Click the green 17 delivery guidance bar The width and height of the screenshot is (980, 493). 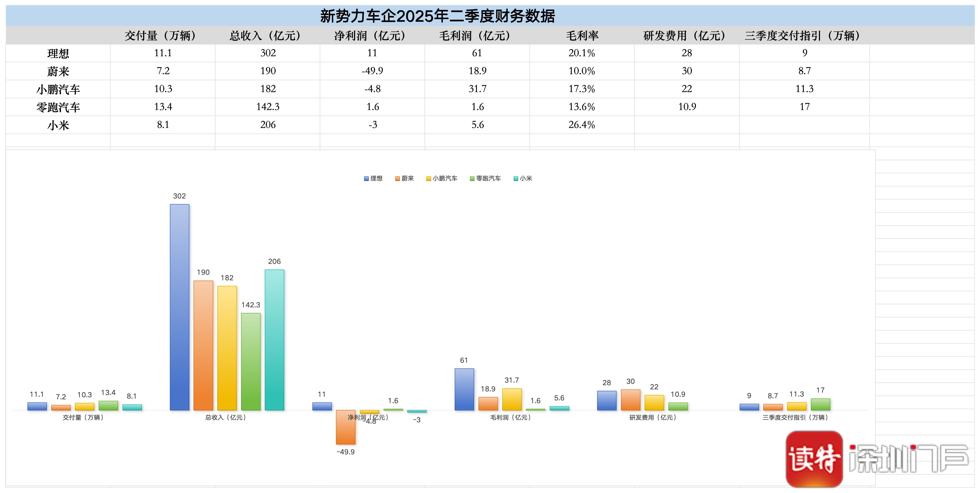pos(821,404)
